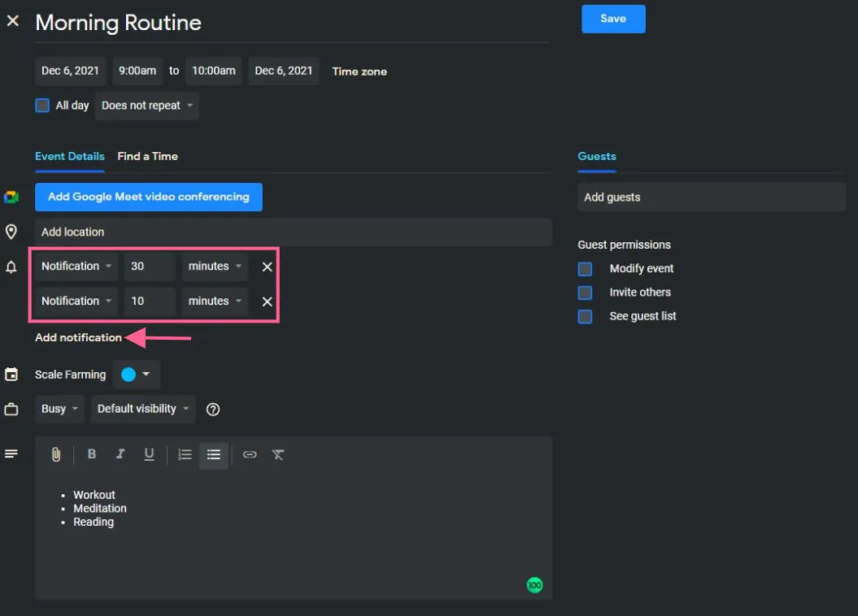858x616 pixels.
Task: Open the Does not repeat dropdown
Action: (x=146, y=106)
